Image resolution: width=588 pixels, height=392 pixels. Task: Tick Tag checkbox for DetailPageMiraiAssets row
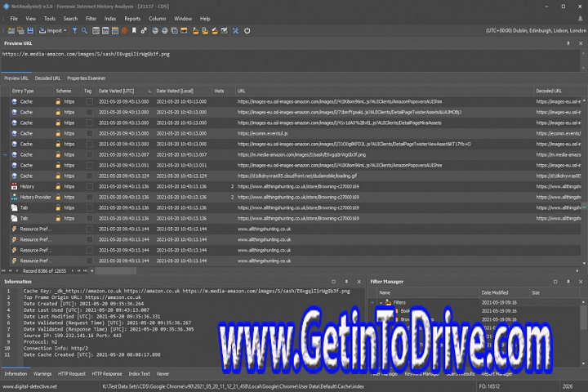[x=89, y=122]
